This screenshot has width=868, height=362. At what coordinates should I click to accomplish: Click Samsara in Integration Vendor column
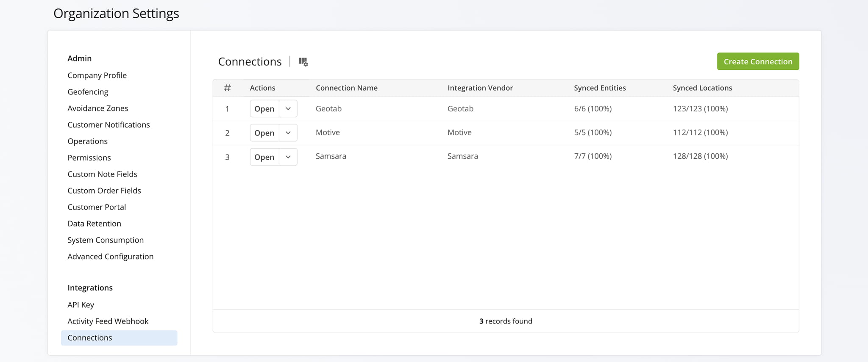[462, 156]
